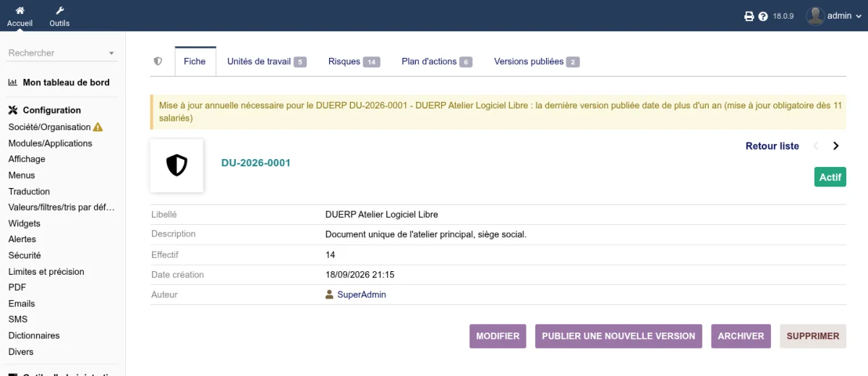Click the warning icon next to Société/Organisation
This screenshot has height=376, width=868.
[98, 127]
